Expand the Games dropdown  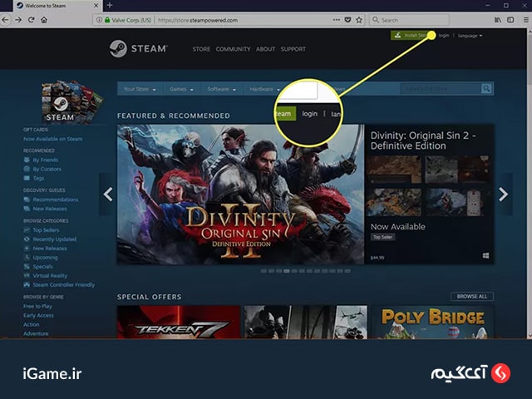click(181, 89)
